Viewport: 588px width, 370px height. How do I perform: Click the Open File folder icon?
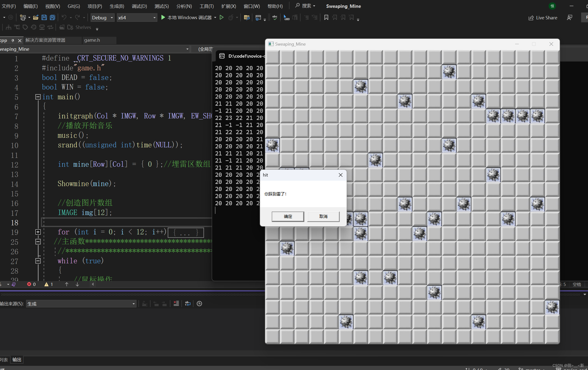click(x=36, y=17)
